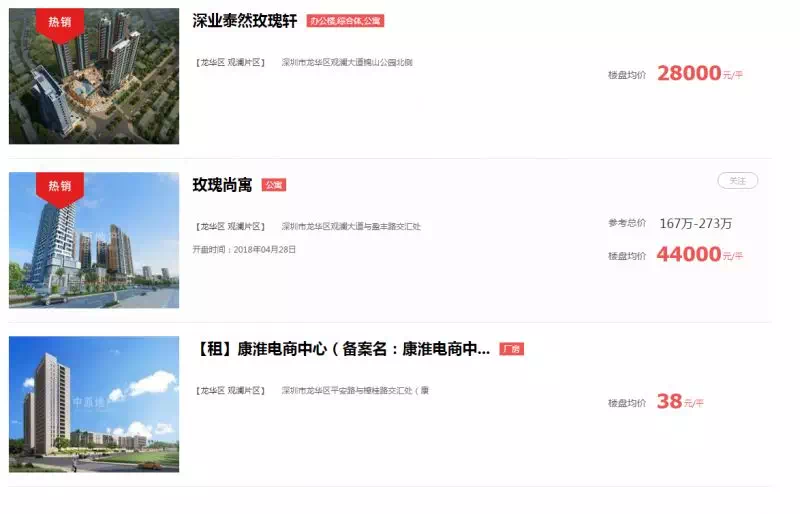Click the 开盘时间：2018年04月28日 text

[244, 250]
